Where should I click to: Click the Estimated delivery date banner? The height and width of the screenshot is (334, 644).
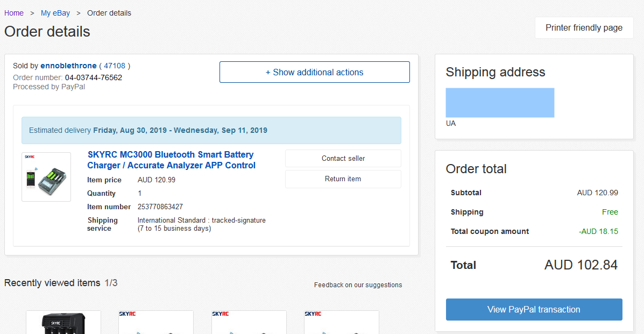click(211, 130)
